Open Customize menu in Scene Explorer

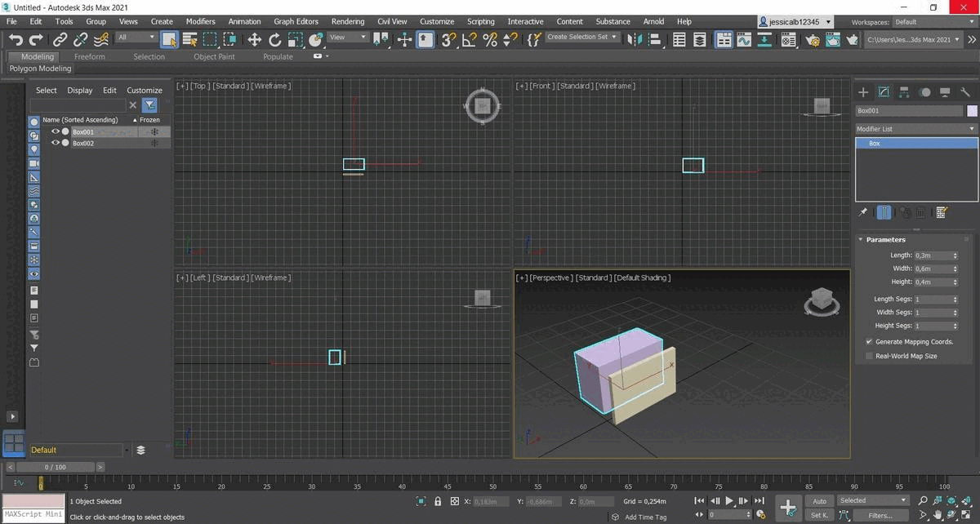point(145,91)
